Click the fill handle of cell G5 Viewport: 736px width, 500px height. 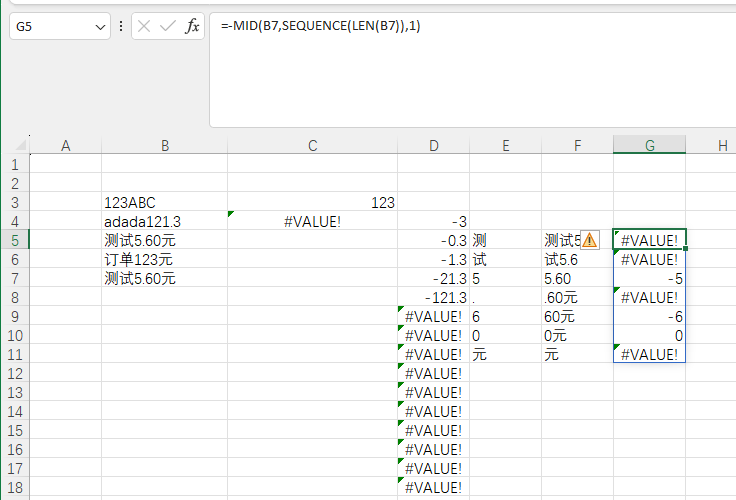tap(686, 248)
